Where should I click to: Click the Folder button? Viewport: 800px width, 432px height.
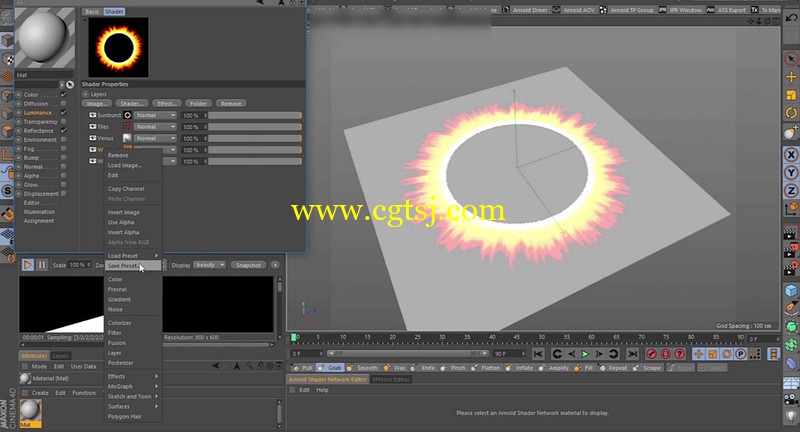coord(198,104)
